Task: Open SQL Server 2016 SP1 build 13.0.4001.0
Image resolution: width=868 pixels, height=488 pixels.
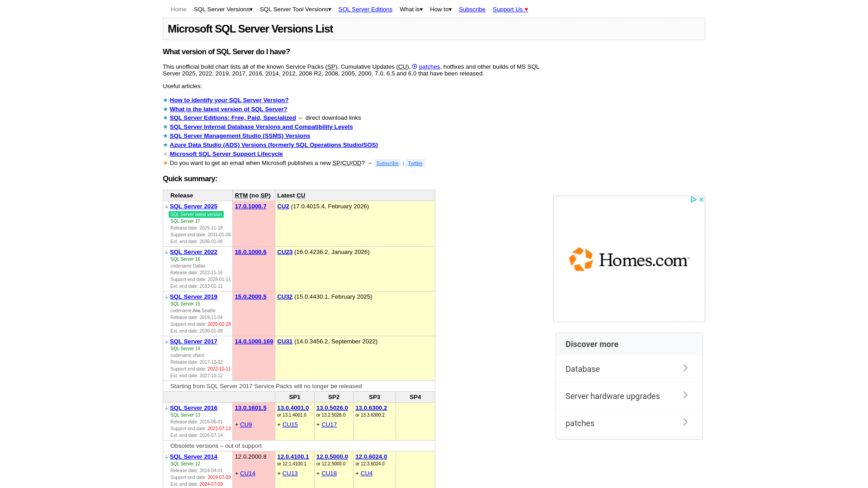Action: pos(293,408)
